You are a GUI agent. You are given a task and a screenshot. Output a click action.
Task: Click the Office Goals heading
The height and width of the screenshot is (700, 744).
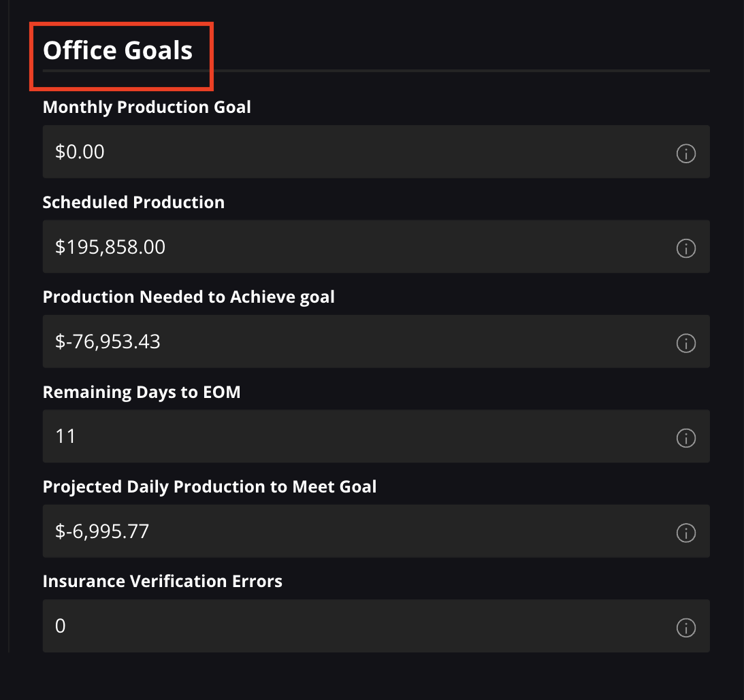coord(118,50)
